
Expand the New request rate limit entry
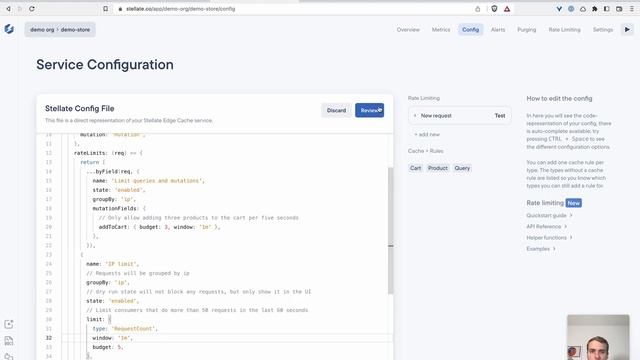pyautogui.click(x=415, y=116)
